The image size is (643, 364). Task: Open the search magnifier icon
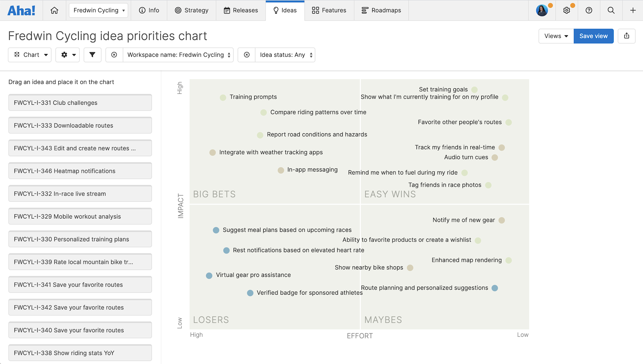[611, 10]
